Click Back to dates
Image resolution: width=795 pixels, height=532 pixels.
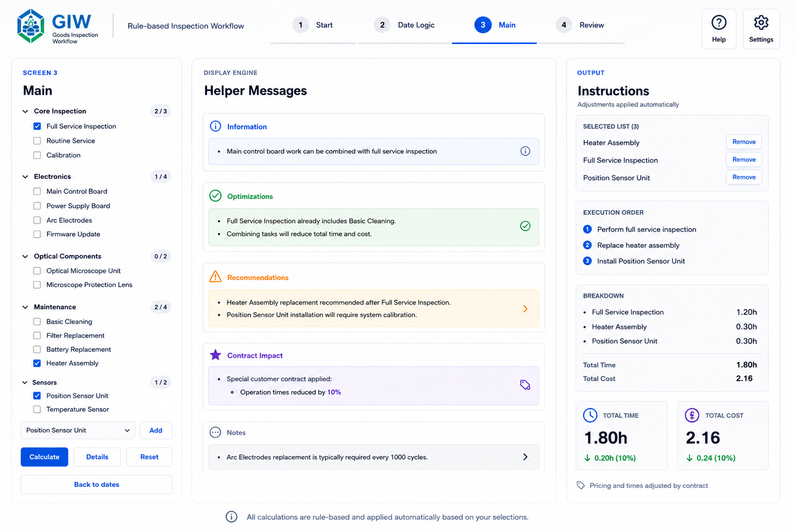click(97, 484)
